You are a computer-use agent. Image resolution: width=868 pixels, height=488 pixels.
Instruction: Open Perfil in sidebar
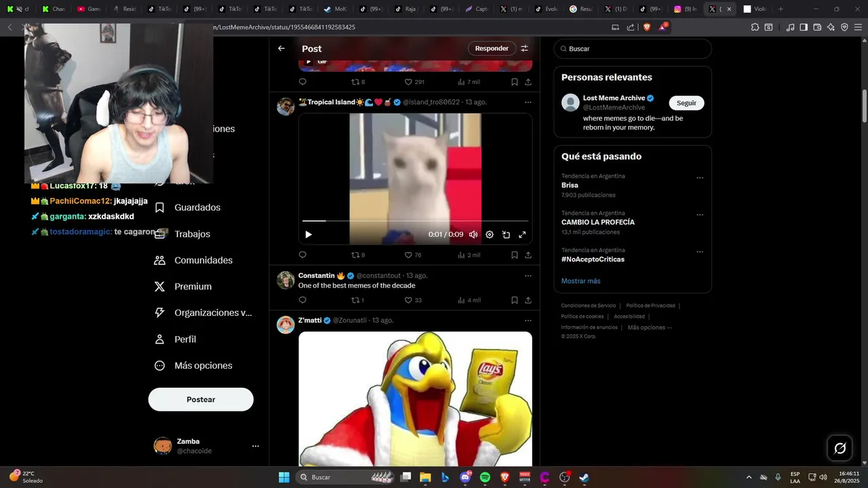pos(175,339)
